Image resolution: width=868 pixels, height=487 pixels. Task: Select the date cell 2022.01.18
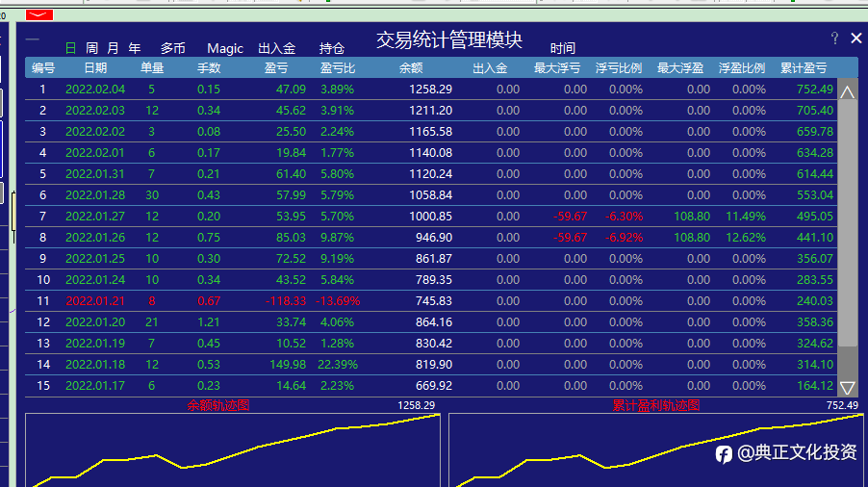click(x=95, y=364)
